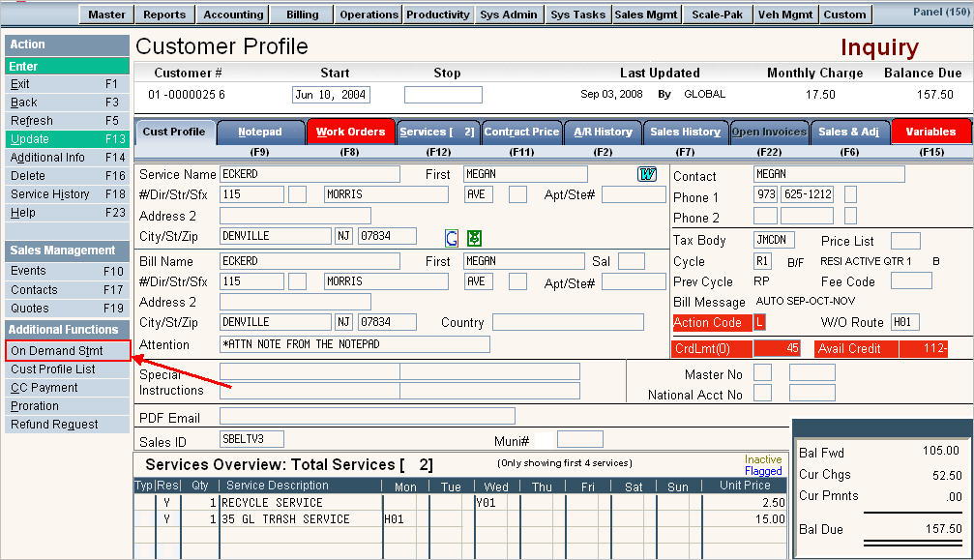Click the Sales ID field SBELTV3

[251, 439]
